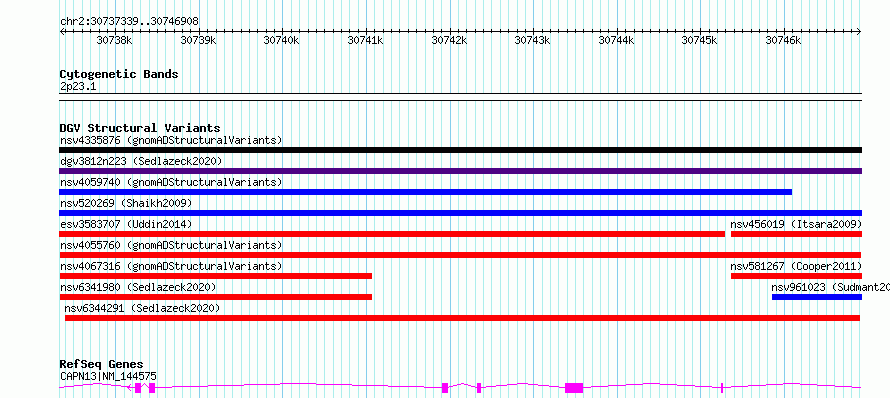Click the CAPN13 exon near 30742k
890x398 pixels.
[x=445, y=388]
